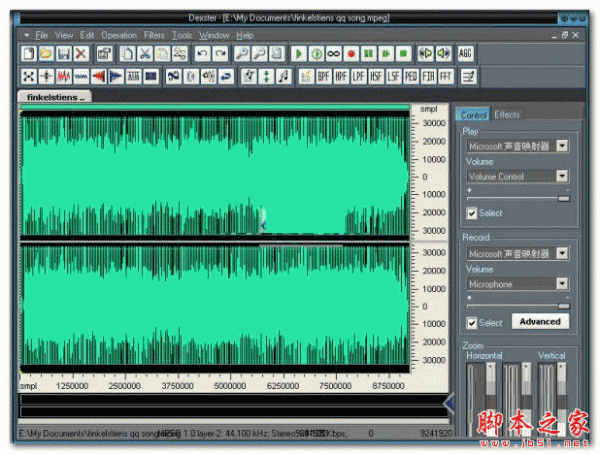Click the Cut scissors icon
This screenshot has height=454, width=600.
click(x=145, y=53)
